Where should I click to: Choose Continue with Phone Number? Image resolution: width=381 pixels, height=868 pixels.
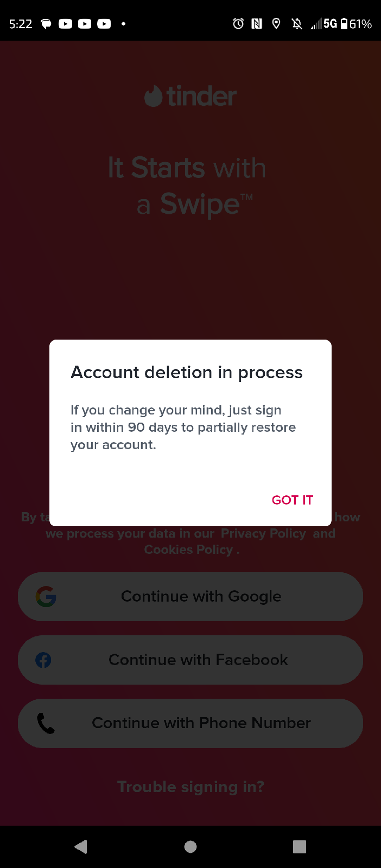point(190,723)
